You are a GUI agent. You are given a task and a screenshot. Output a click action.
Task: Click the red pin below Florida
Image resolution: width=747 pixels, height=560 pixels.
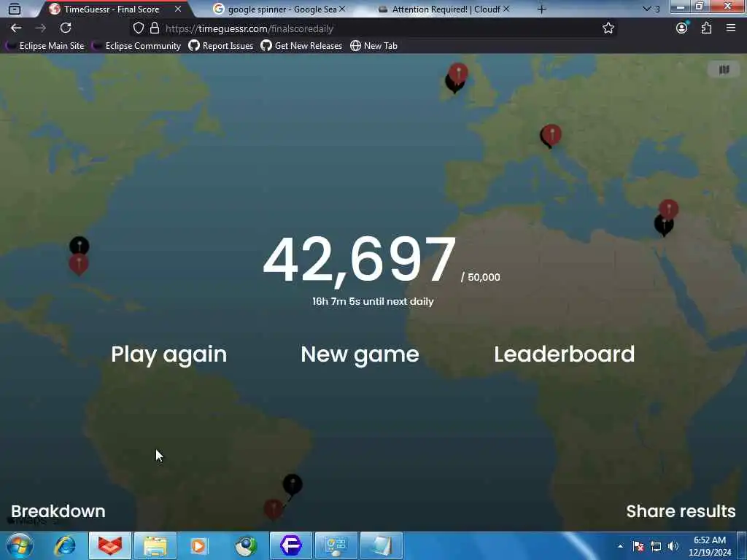(x=79, y=265)
